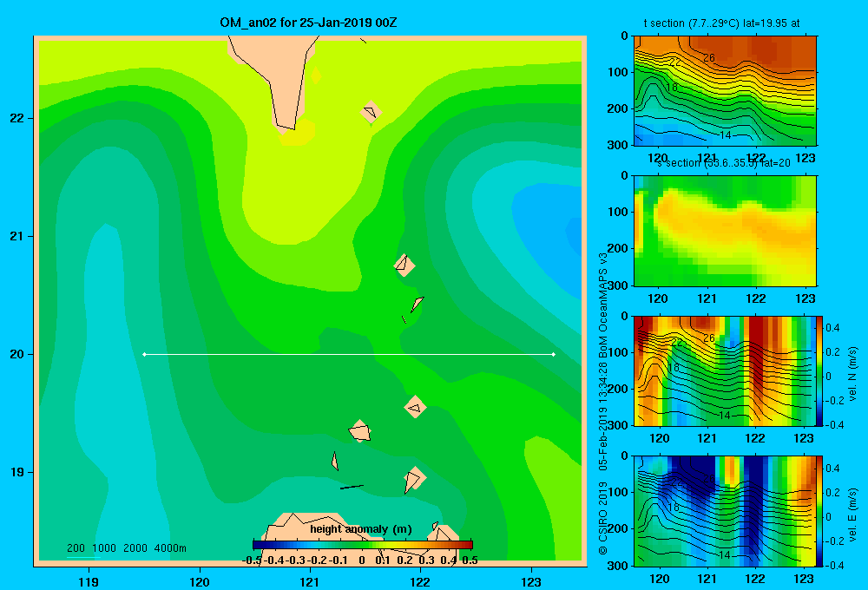868x590 pixels.
Task: Click the '200' bathymetry legend label
Action: click(76, 548)
